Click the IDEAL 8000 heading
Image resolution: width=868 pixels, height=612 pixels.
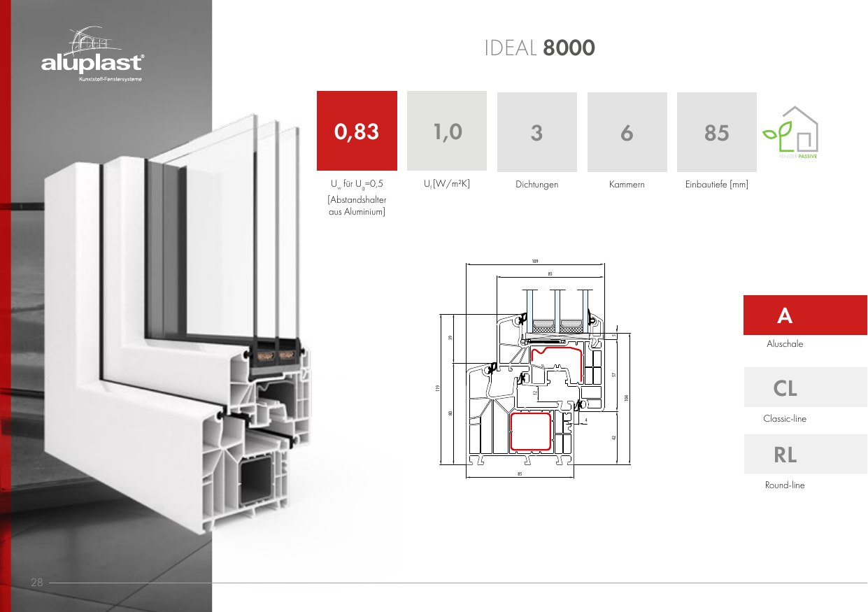tap(539, 48)
